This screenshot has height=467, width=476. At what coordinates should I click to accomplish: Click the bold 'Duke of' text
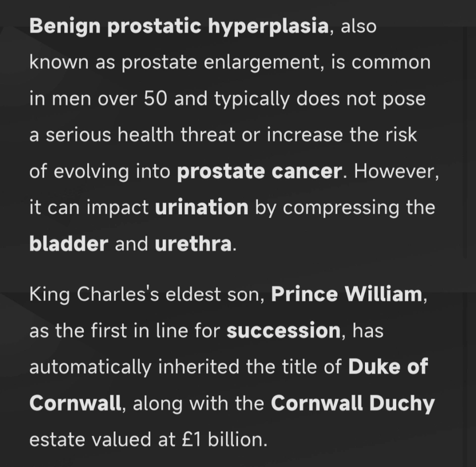click(x=388, y=366)
